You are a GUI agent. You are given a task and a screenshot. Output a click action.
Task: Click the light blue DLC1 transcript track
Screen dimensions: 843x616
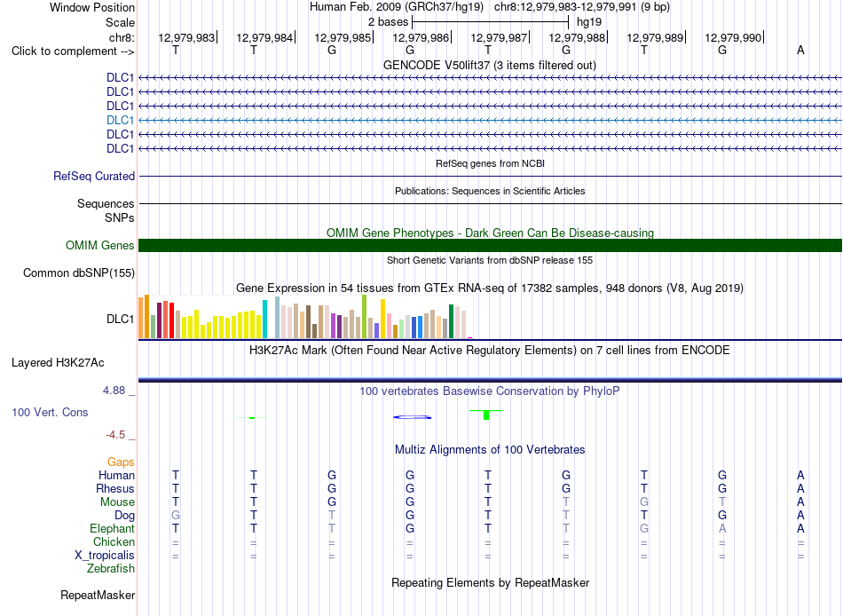point(490,120)
